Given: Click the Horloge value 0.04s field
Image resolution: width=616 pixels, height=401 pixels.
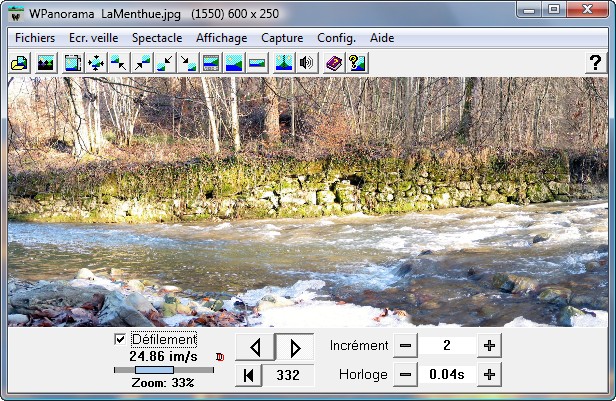Looking at the screenshot, I should pos(447,375).
